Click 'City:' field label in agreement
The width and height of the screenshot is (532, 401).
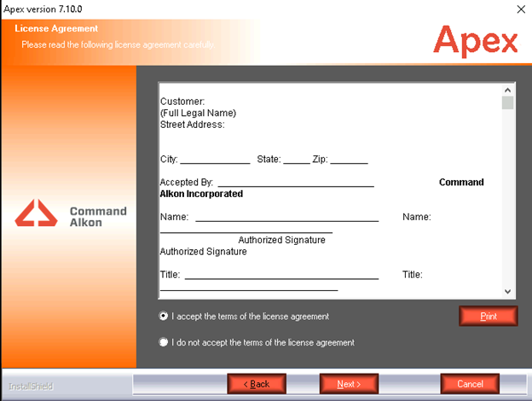pyautogui.click(x=169, y=160)
